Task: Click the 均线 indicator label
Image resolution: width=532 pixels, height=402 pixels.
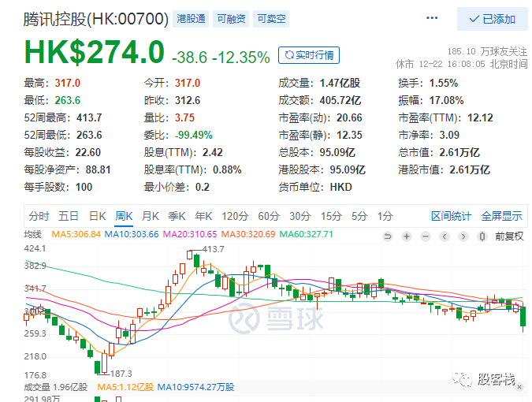Action: coord(32,234)
